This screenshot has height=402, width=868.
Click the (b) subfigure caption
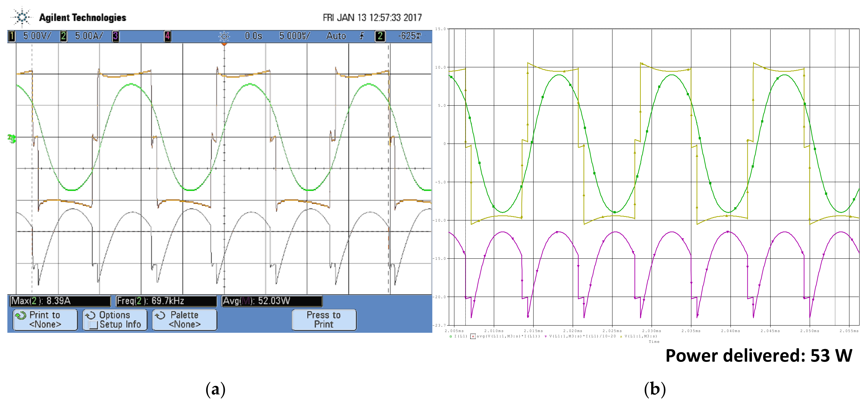click(655, 389)
